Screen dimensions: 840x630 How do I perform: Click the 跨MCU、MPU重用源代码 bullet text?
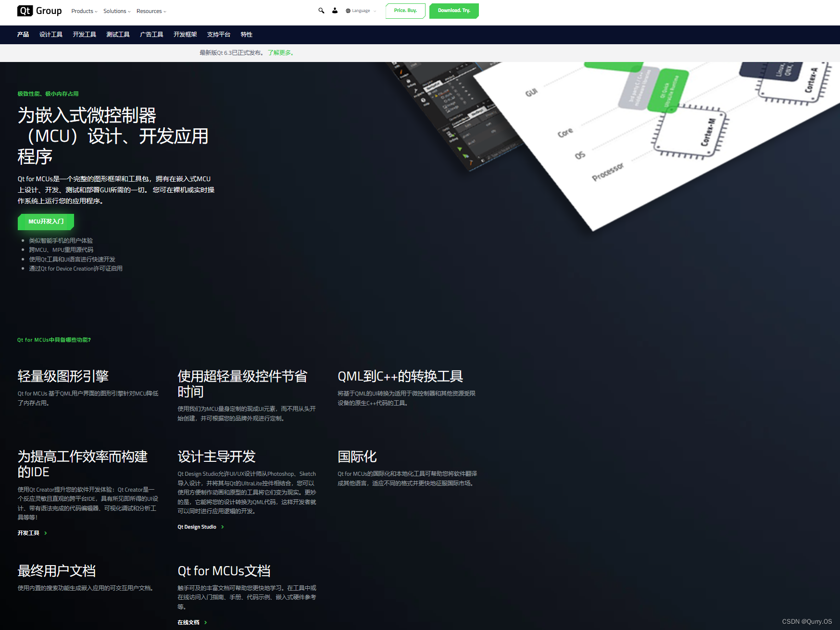(61, 250)
